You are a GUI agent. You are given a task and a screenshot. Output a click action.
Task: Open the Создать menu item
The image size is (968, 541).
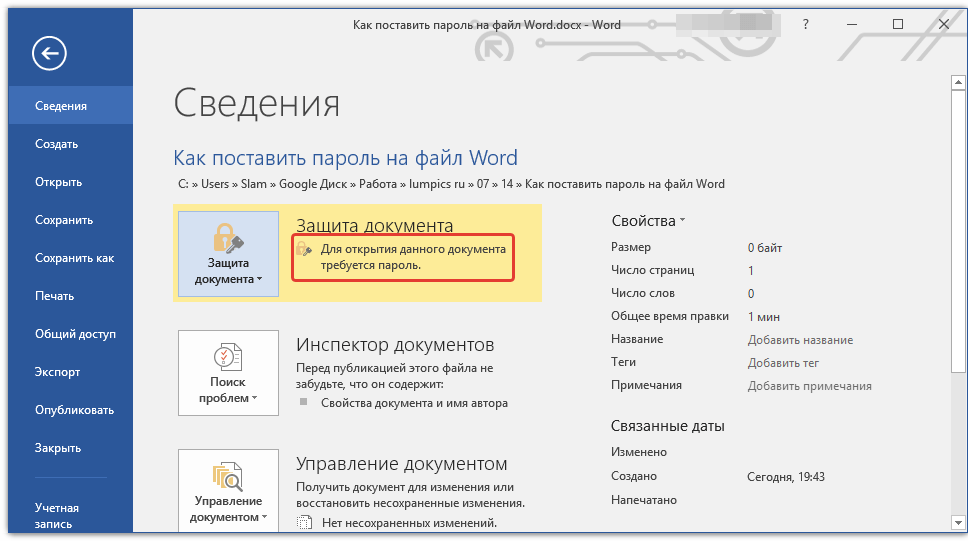click(56, 144)
